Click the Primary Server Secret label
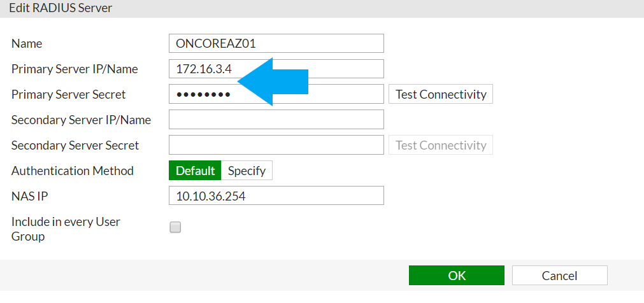The image size is (644, 303). tap(69, 94)
